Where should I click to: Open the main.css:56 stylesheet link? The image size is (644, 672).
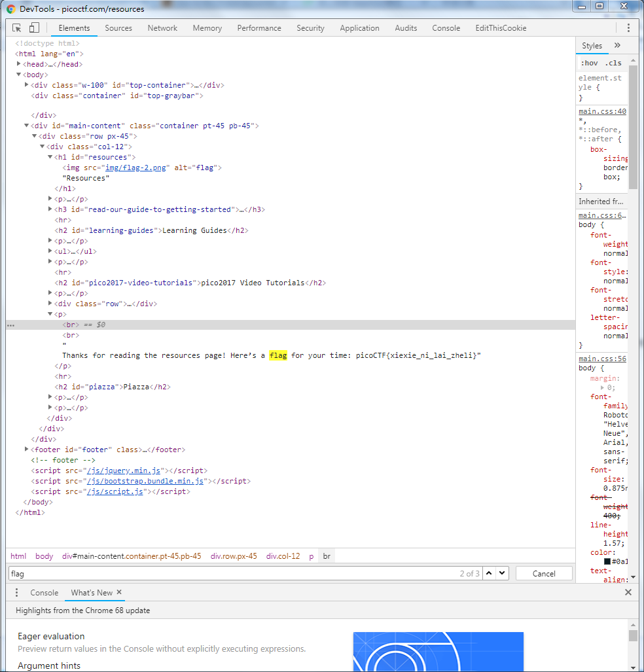pos(602,359)
